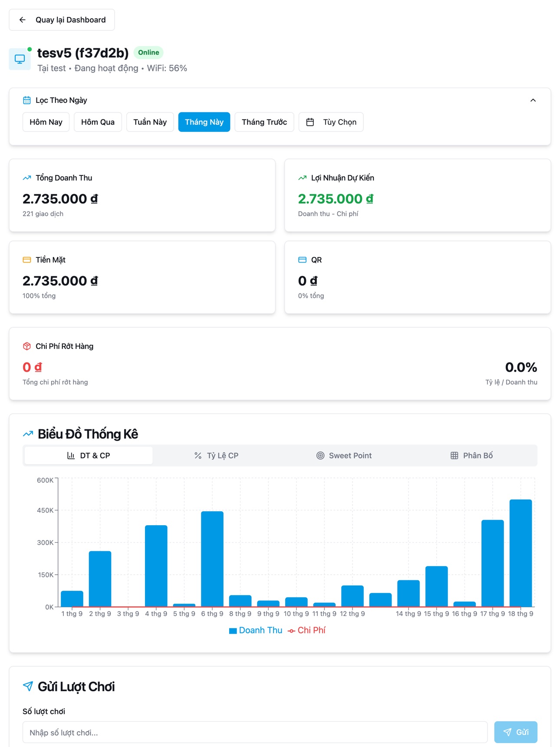The width and height of the screenshot is (560, 747).
Task: Click the 2.735.000 đ Tổng Doanh Thu value
Action: click(60, 199)
